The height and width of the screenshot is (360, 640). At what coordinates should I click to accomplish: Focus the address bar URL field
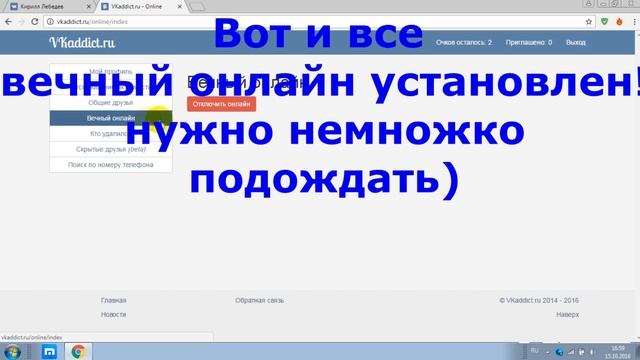318,22
